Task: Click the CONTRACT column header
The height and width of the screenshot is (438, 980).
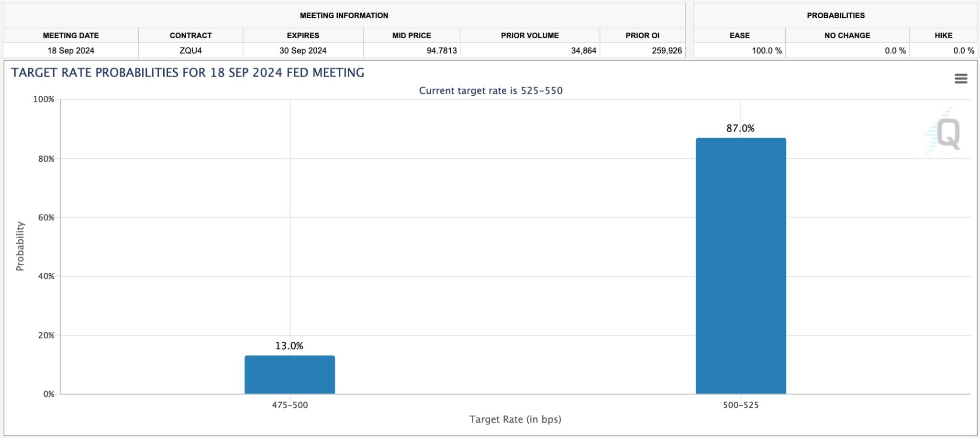Action: coord(190,35)
